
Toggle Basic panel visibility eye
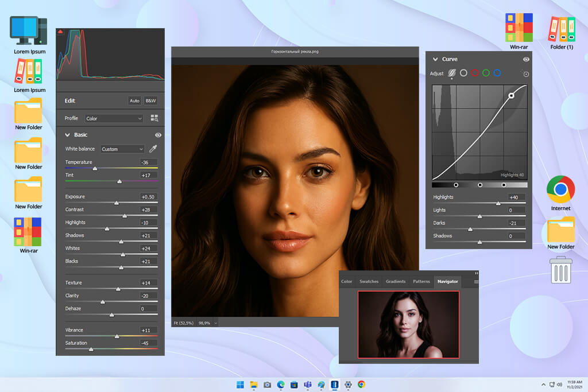pos(158,135)
